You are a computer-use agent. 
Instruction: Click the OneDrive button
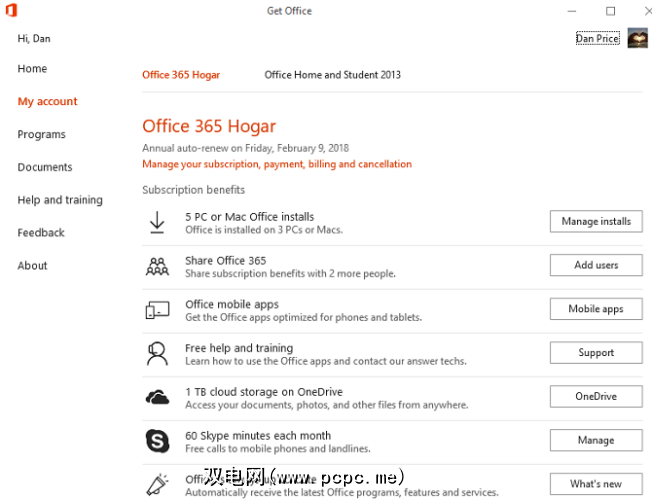coord(596,396)
